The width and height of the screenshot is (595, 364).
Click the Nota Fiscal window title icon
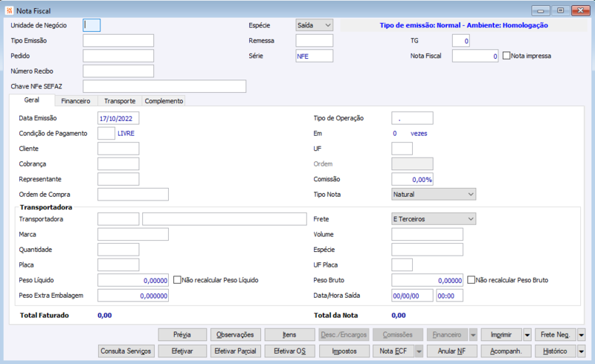click(10, 10)
